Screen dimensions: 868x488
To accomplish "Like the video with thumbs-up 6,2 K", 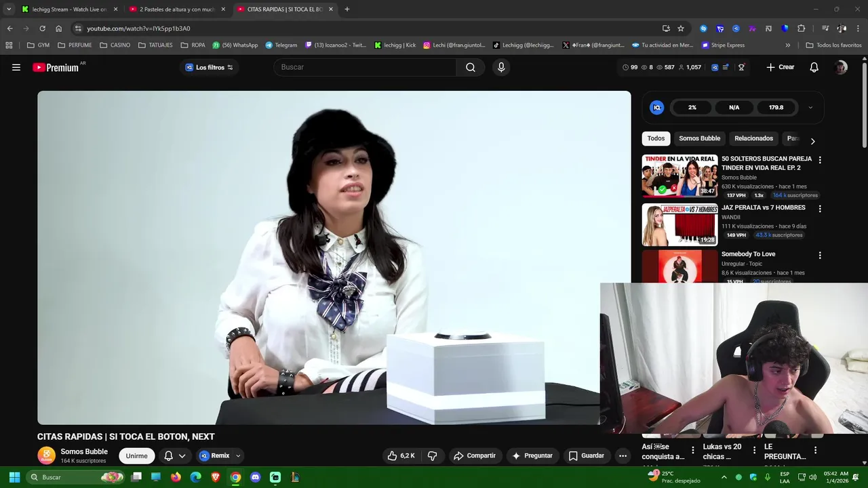I will pos(400,455).
